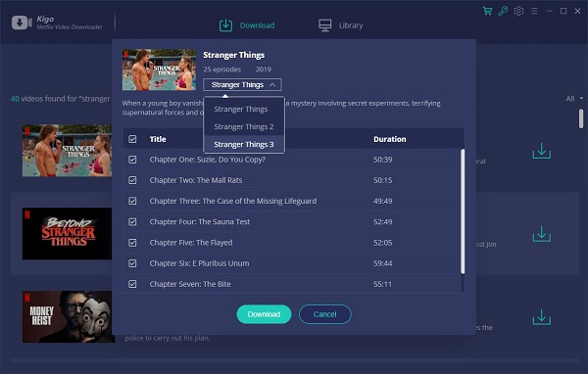The width and height of the screenshot is (588, 374).
Task: Click download icon for Beyond Stranger Things
Action: [x=542, y=234]
